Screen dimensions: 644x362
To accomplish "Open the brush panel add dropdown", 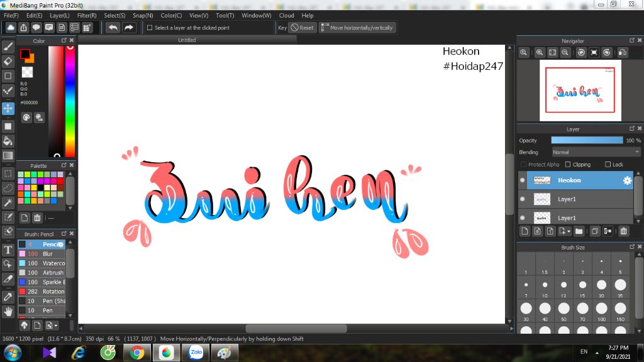I will [x=52, y=326].
